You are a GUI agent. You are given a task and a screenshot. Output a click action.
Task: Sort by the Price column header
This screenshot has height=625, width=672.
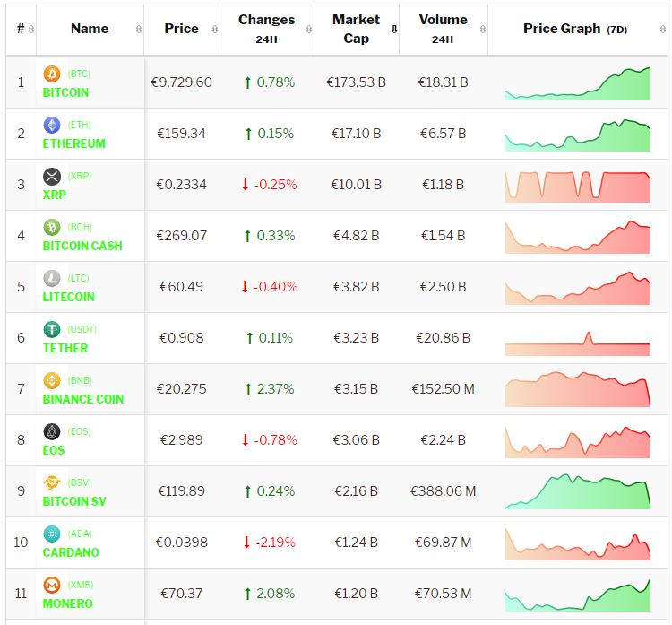coord(181,29)
